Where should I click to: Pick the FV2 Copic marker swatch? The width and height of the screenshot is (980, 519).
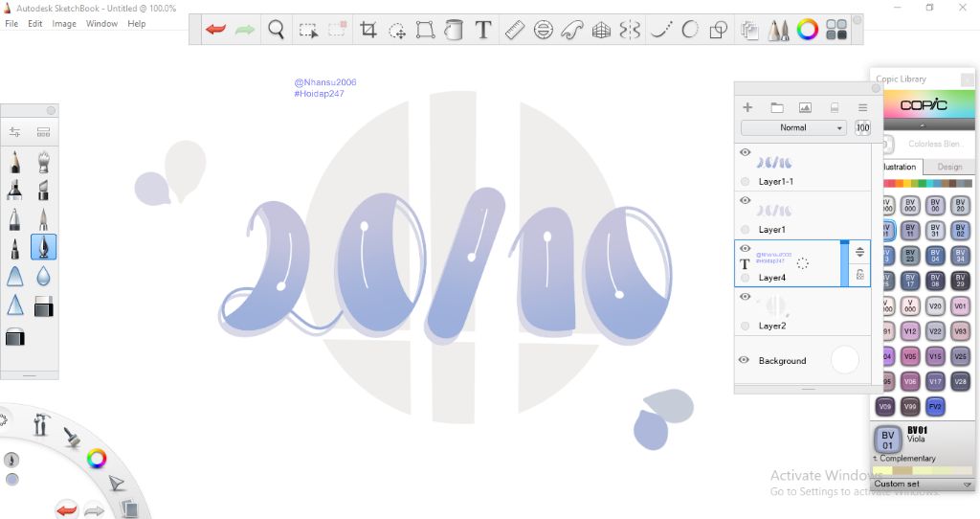[935, 406]
